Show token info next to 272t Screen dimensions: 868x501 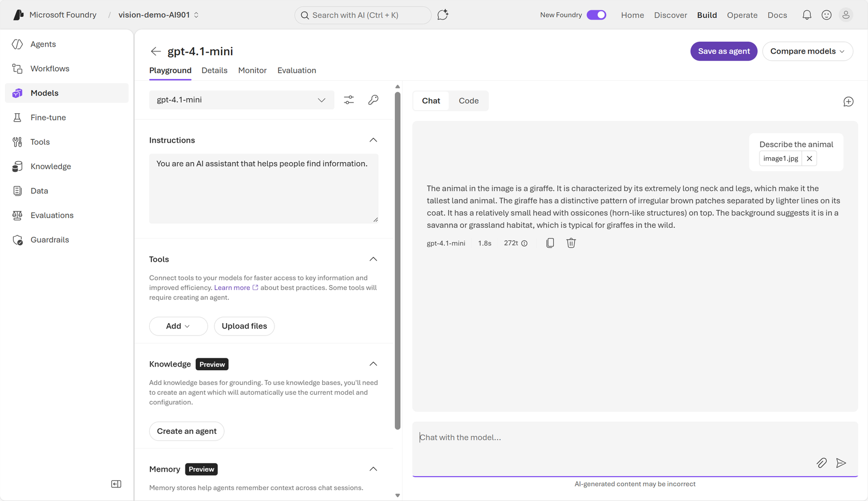[x=525, y=243]
